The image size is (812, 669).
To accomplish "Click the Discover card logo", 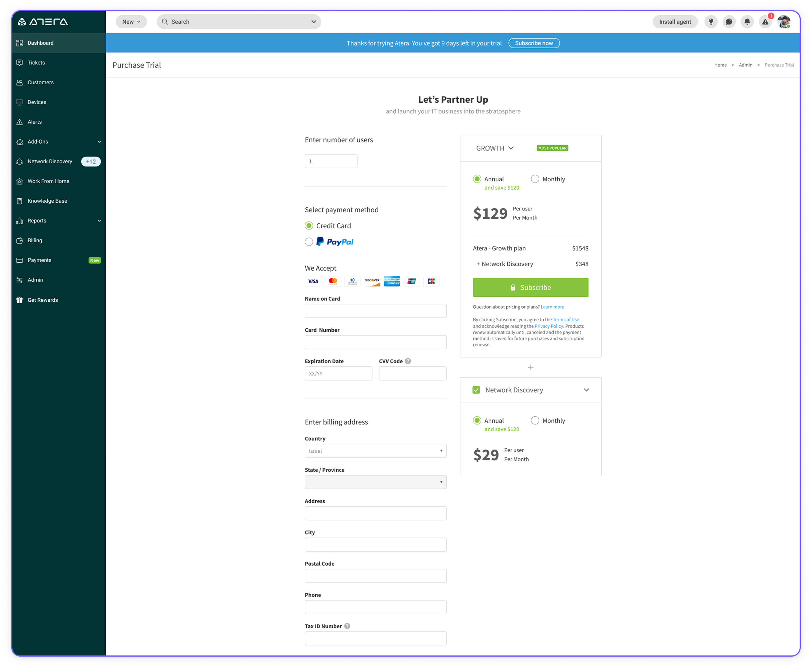I will tap(372, 281).
